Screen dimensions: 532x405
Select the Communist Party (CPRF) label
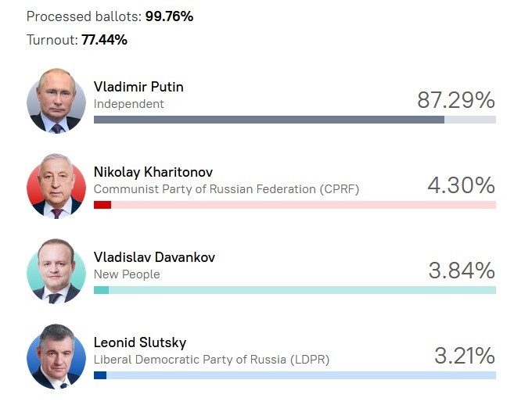pos(226,189)
